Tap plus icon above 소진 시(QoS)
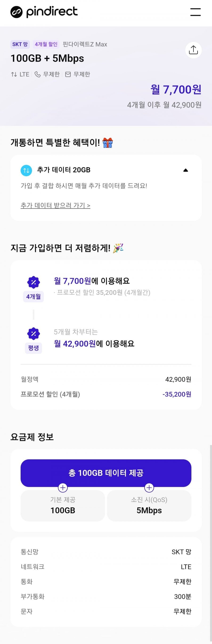 (149, 487)
